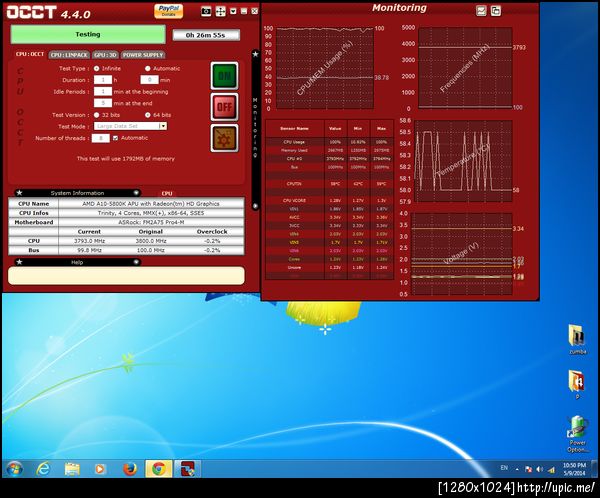The height and width of the screenshot is (498, 600).
Task: Open Windows Media Player from taskbar
Action: (x=100, y=469)
